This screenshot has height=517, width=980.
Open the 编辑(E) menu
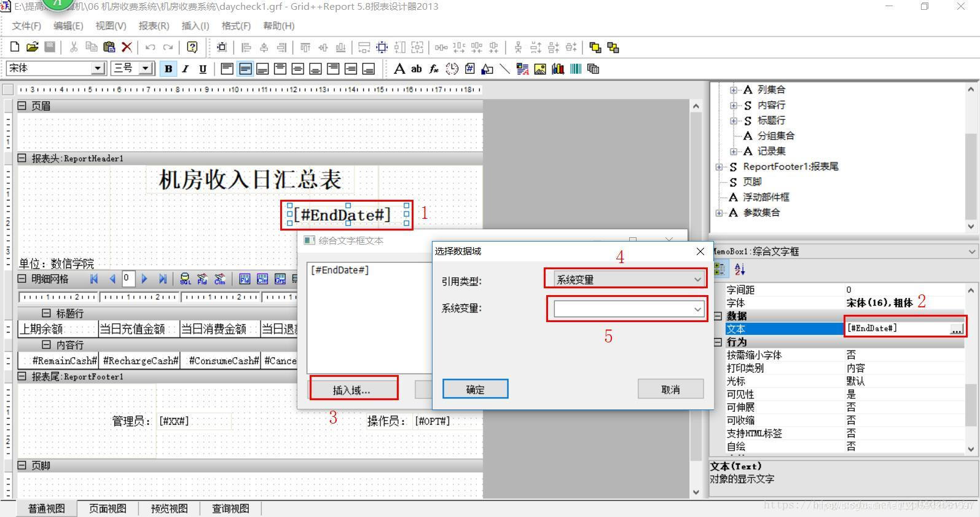point(68,26)
